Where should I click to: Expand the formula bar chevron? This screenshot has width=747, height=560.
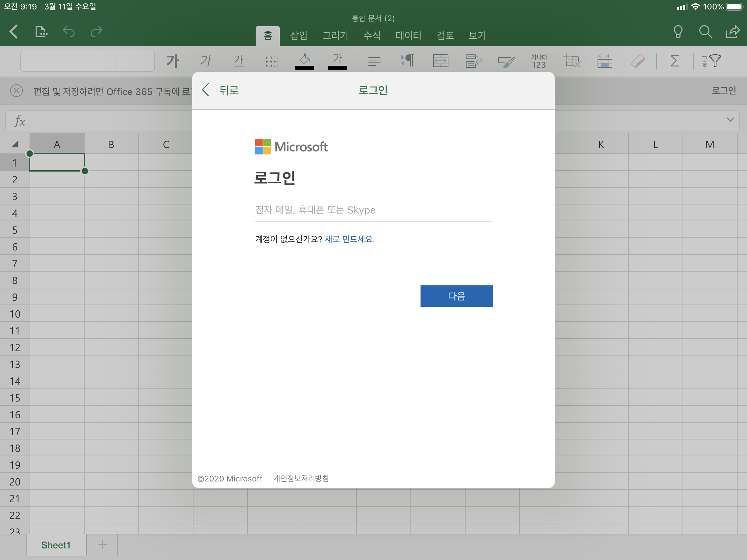click(x=730, y=120)
